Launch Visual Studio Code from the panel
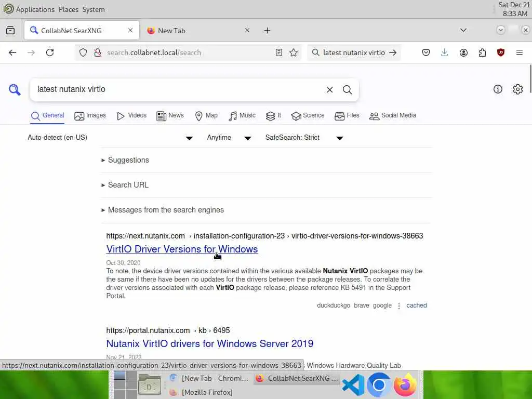Image resolution: width=532 pixels, height=399 pixels. coord(353,385)
